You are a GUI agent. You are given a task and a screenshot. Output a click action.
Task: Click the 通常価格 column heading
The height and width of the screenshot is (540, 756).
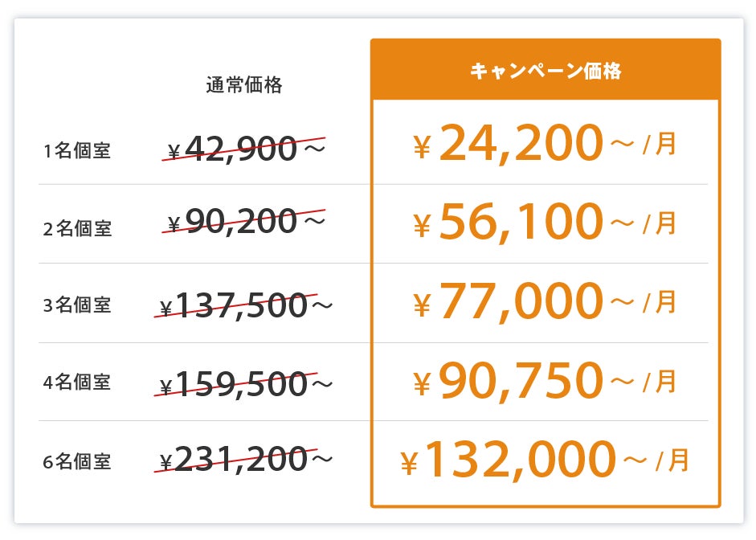coord(244,85)
